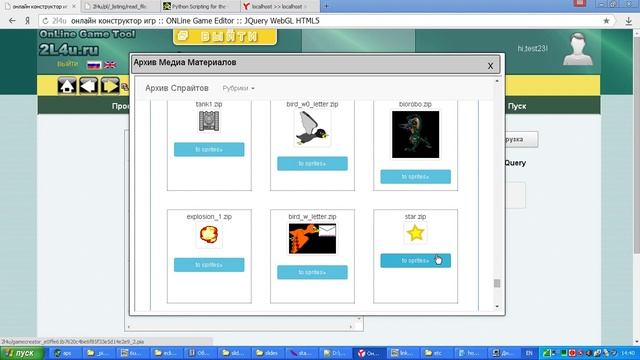The height and width of the screenshot is (360, 640).
Task: Select the bird_w0_letter.zip bird thumbnail
Action: tap(312, 129)
